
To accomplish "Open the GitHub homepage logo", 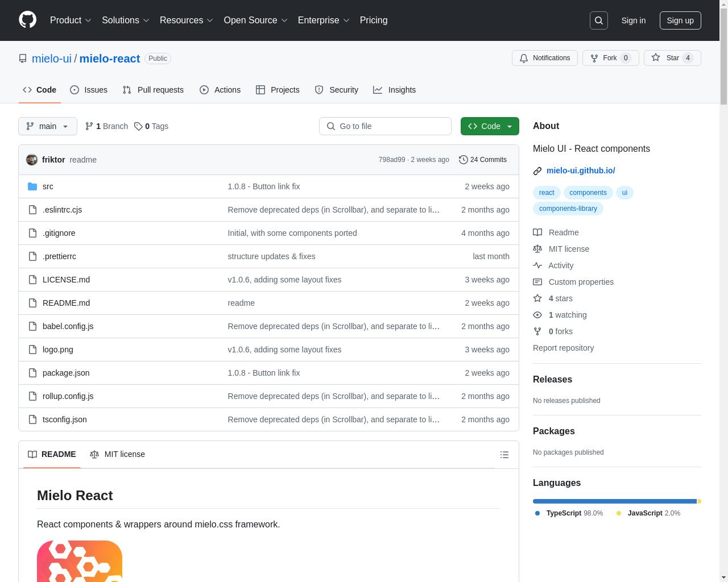I will tap(27, 20).
